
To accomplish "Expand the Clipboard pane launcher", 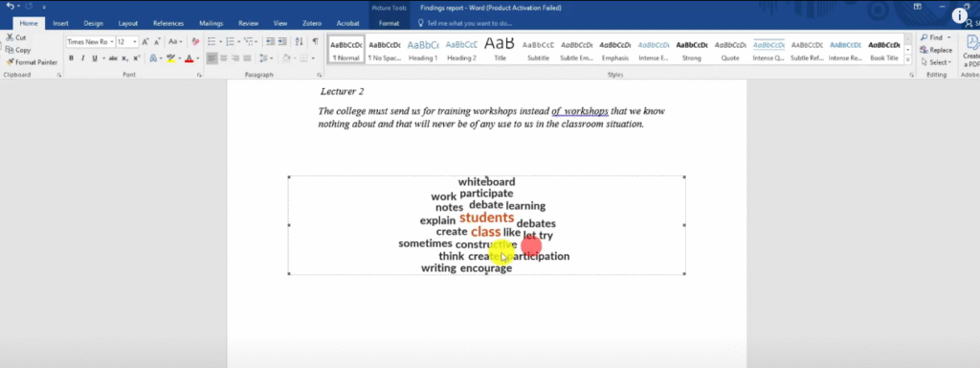I will 60,75.
